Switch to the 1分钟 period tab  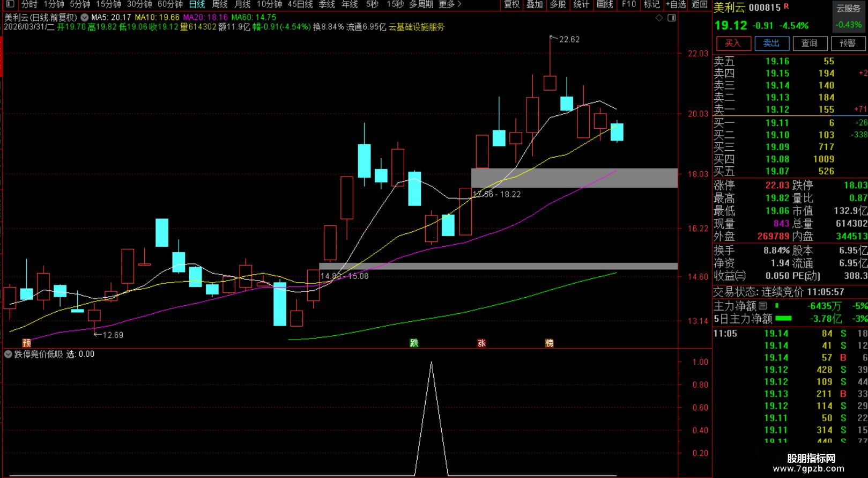tap(54, 4)
